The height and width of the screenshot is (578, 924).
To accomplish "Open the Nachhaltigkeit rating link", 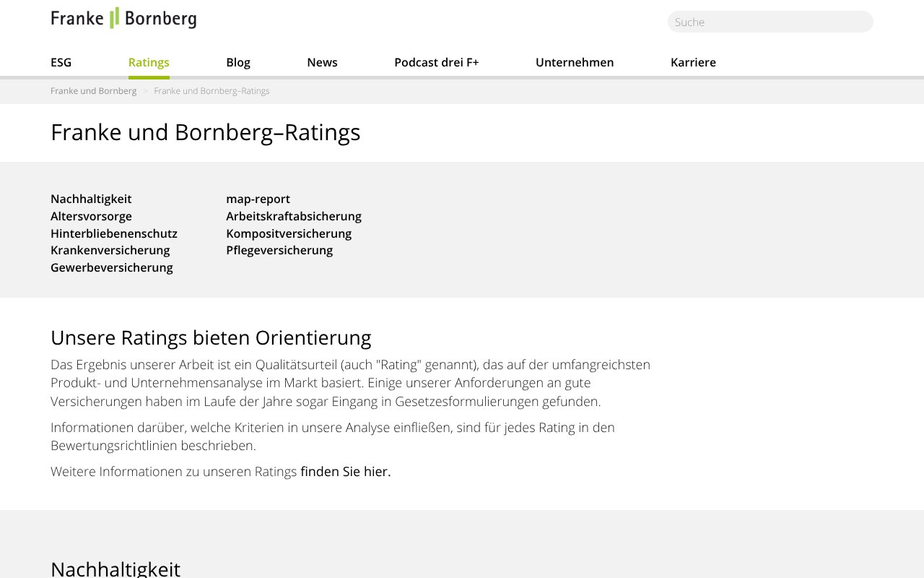I will pos(91,199).
